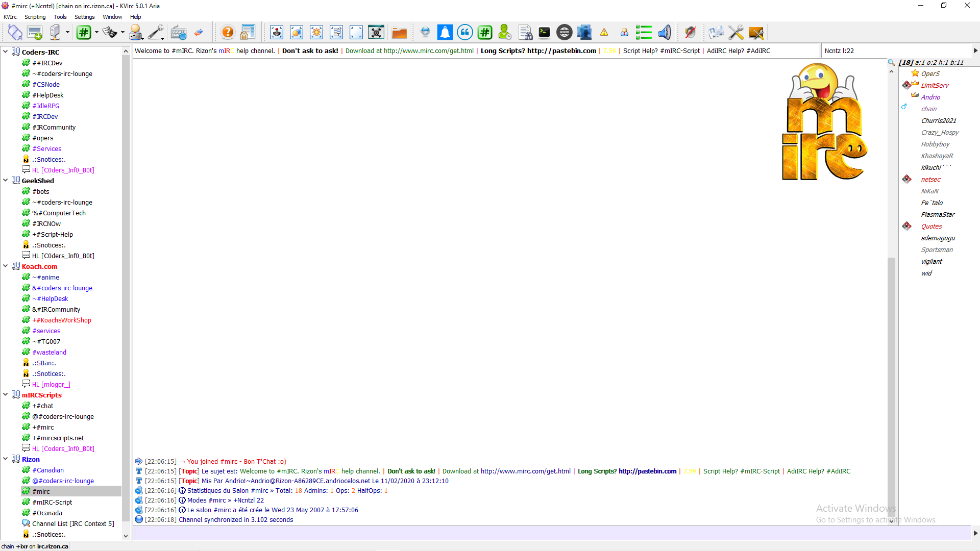Open dropdown arrow beside green hash icon
980x551 pixels.
pos(96,33)
